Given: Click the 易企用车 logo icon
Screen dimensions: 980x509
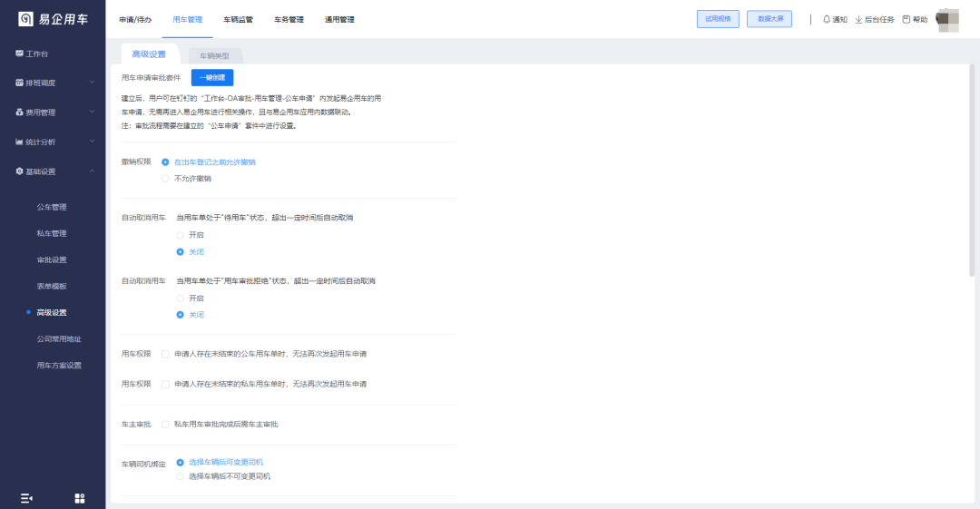Looking at the screenshot, I should [x=25, y=19].
